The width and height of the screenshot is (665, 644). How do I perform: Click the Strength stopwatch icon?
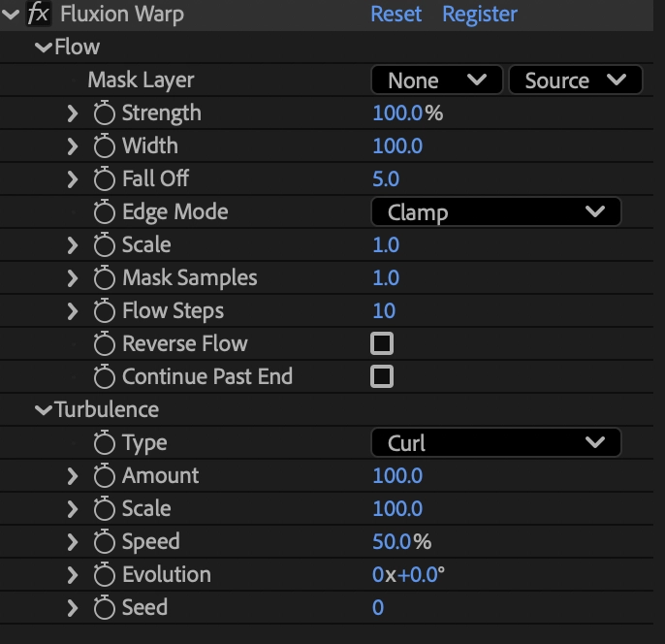[105, 113]
